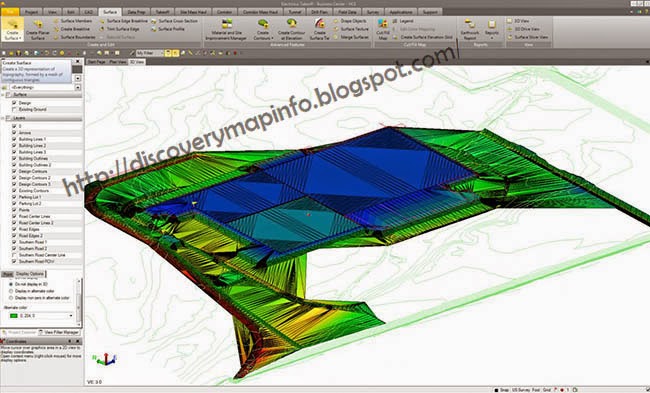Click Create Surface Elevation Grid
Screen dimensions: 650x393
click(423, 37)
